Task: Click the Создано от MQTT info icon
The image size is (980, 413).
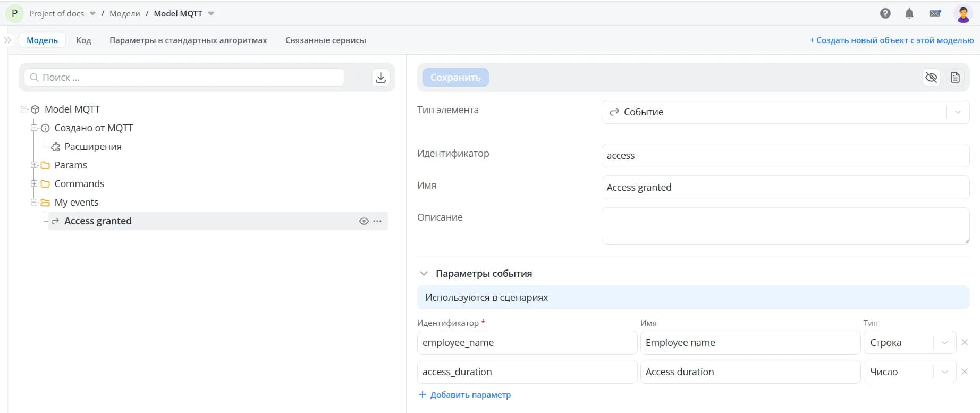Action: [x=45, y=128]
